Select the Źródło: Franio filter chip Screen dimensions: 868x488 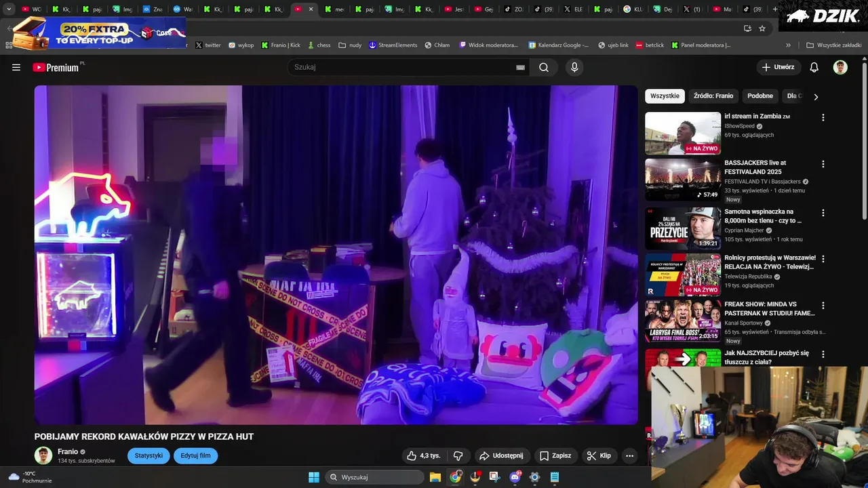[x=713, y=96]
